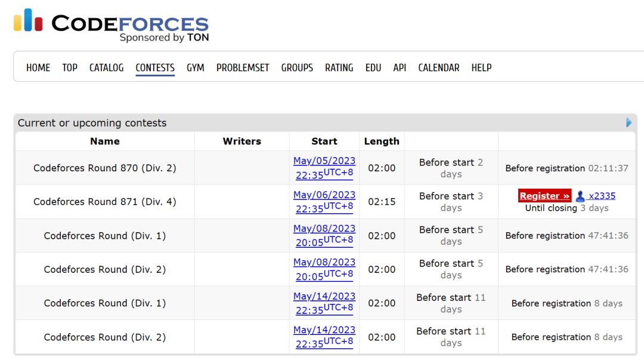The width and height of the screenshot is (644, 363).
Task: Click the participant icon next to x2335
Action: 580,196
